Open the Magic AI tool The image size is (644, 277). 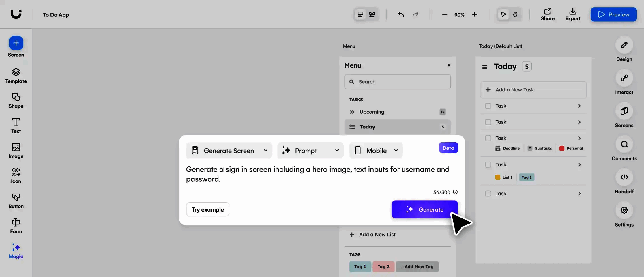pyautogui.click(x=16, y=251)
